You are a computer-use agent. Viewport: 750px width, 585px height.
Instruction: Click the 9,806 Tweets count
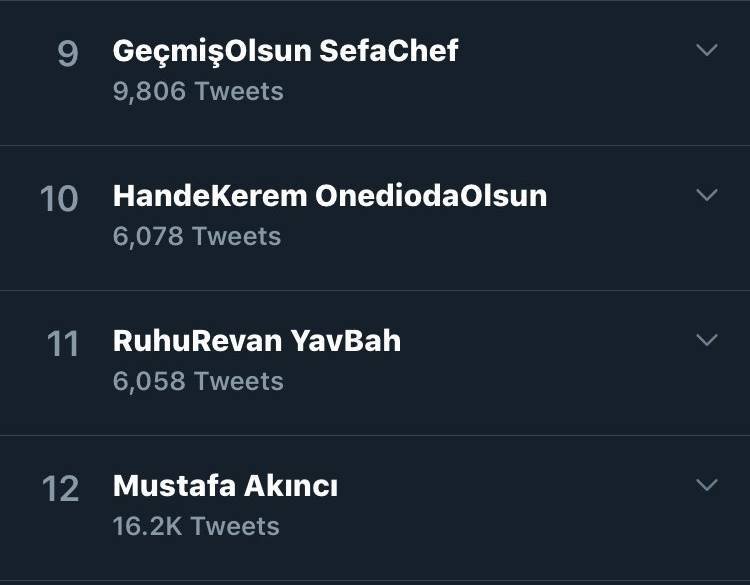coord(198,91)
